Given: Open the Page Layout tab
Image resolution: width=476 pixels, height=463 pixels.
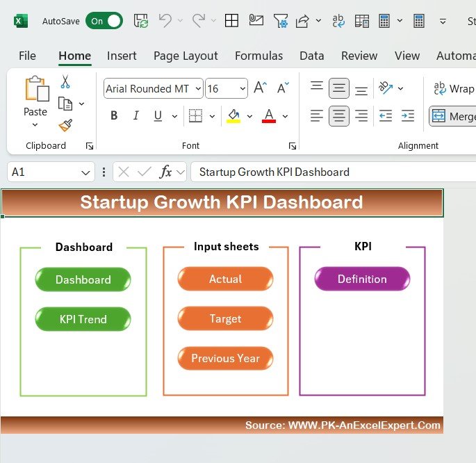Looking at the screenshot, I should click(x=186, y=56).
